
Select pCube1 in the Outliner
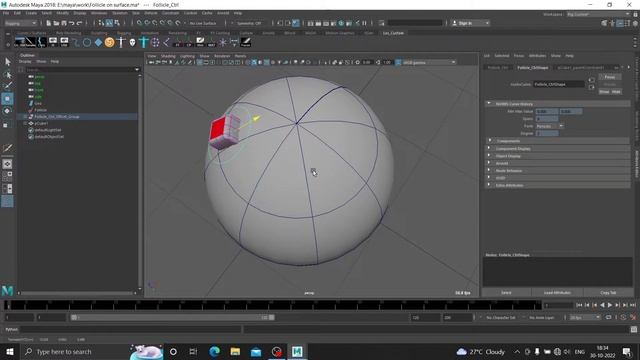click(41, 123)
